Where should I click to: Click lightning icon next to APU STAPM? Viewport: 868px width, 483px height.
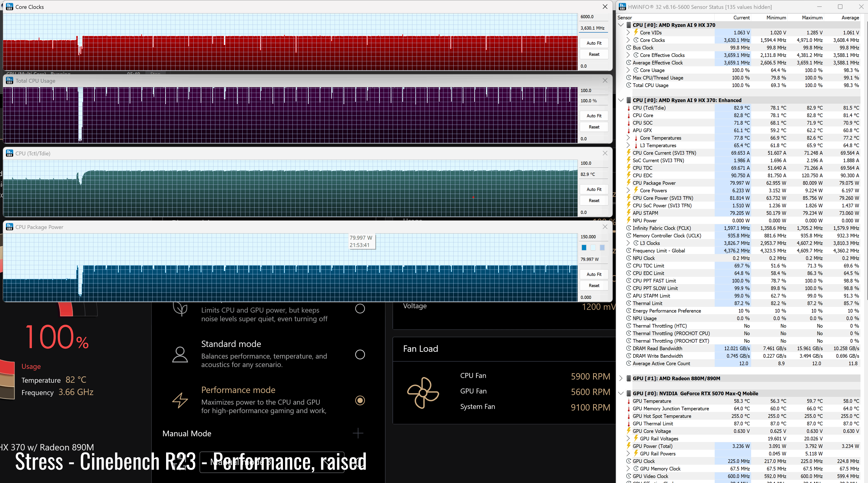click(x=629, y=213)
